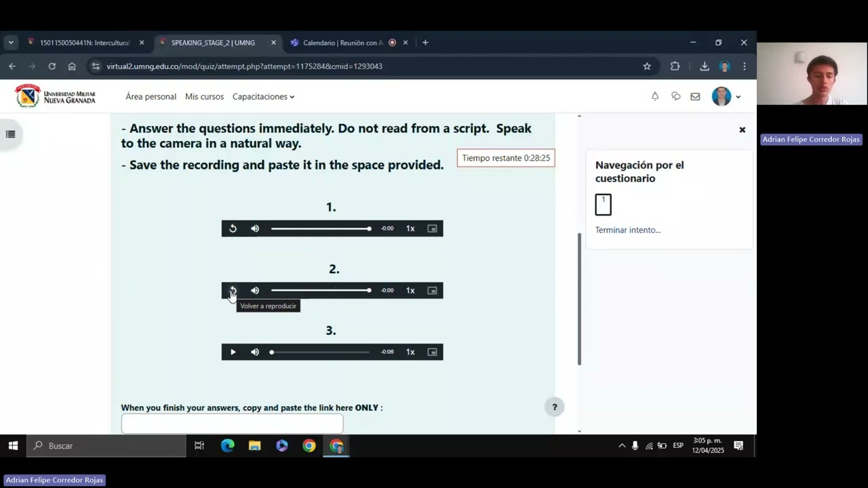Open Task View on taskbar
Image resolution: width=868 pixels, height=488 pixels.
coord(199,445)
